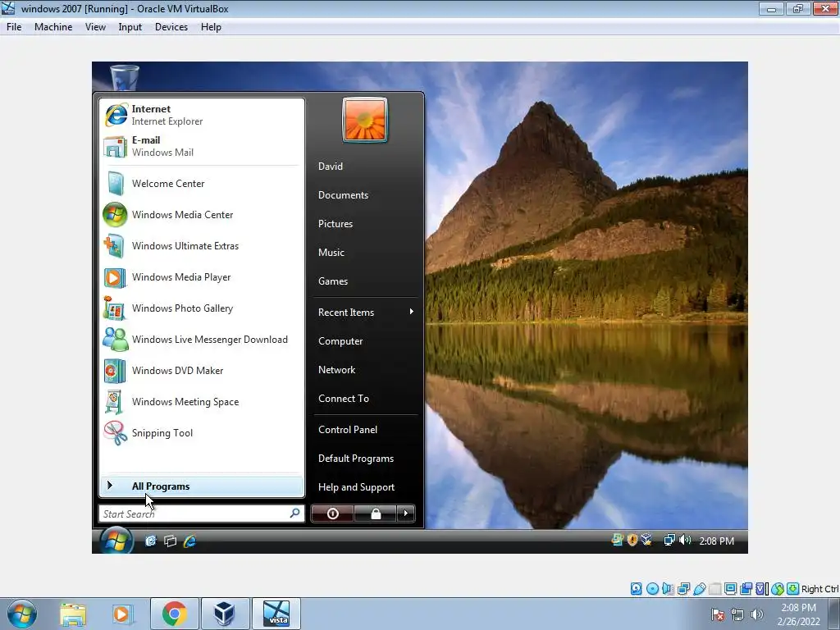Viewport: 840px width, 630px height.
Task: Expand Recent Items submenu arrow
Action: pyautogui.click(x=412, y=312)
